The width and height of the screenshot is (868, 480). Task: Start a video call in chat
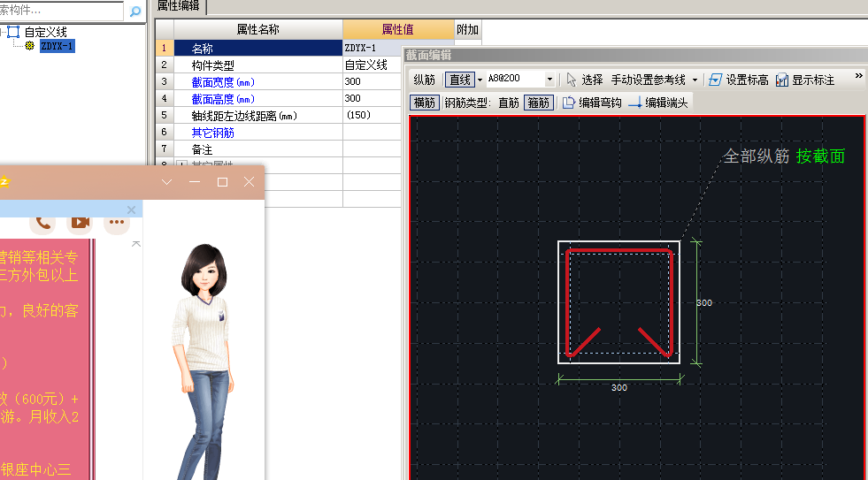[x=79, y=222]
